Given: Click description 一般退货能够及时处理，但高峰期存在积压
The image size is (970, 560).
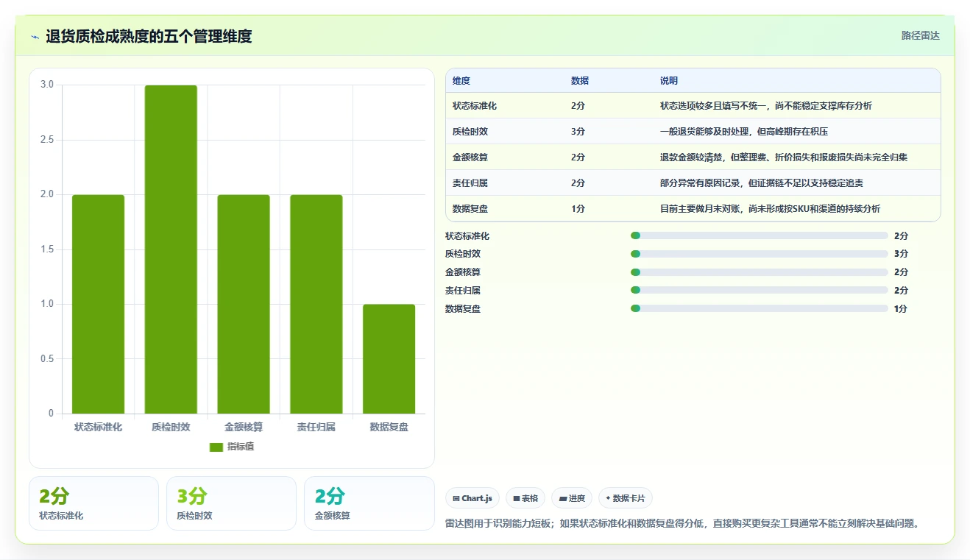Looking at the screenshot, I should 744,132.
